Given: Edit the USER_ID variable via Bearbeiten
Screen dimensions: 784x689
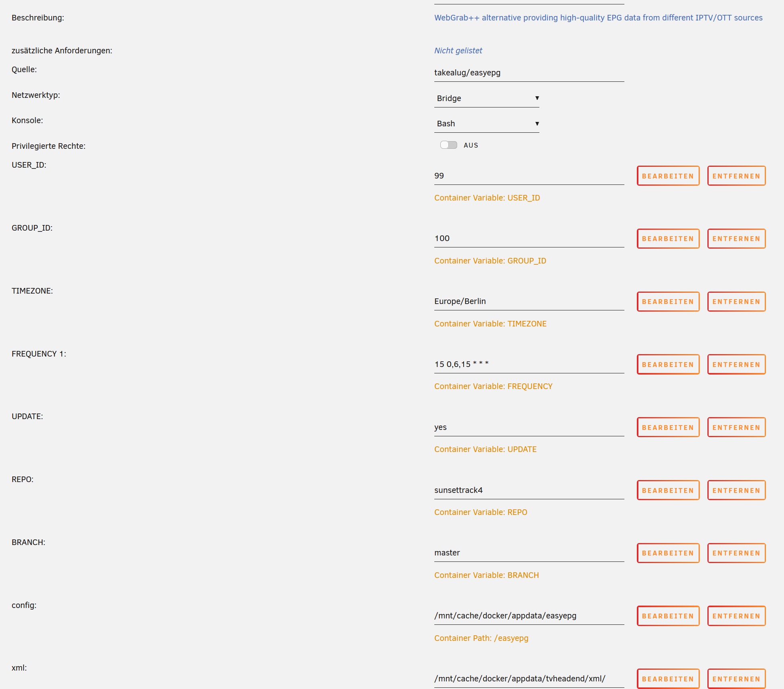Looking at the screenshot, I should [x=668, y=176].
